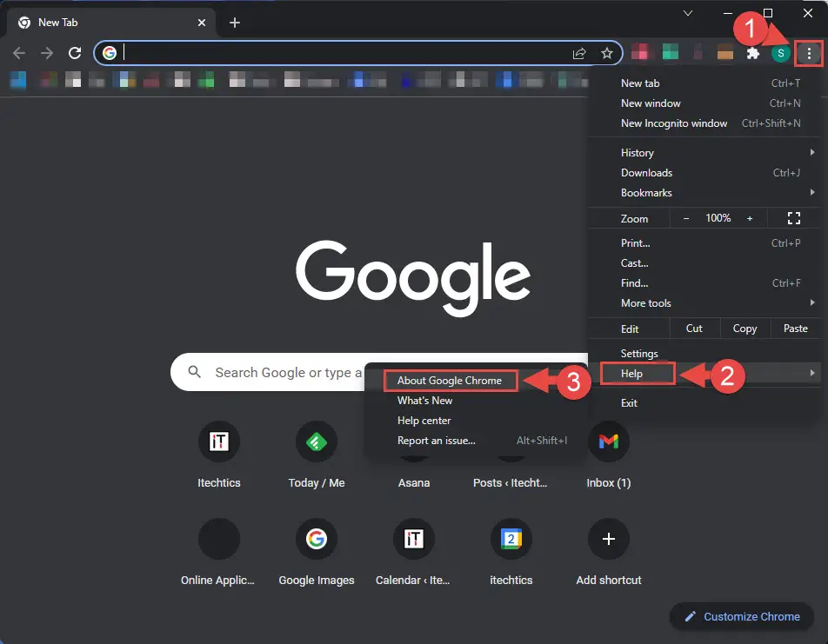
Task: Open Downloads from the menu
Action: (x=705, y=173)
